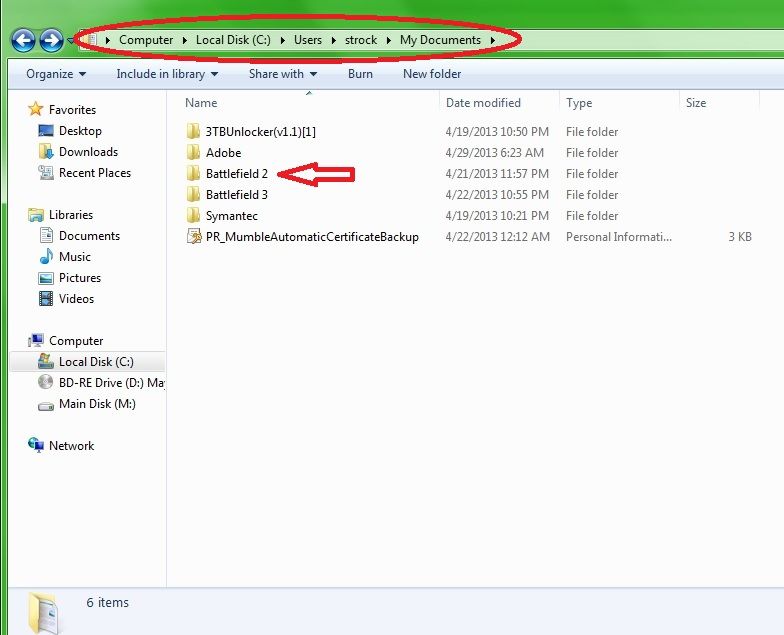Open the Share with dropdown menu
This screenshot has width=784, height=635.
(x=282, y=74)
